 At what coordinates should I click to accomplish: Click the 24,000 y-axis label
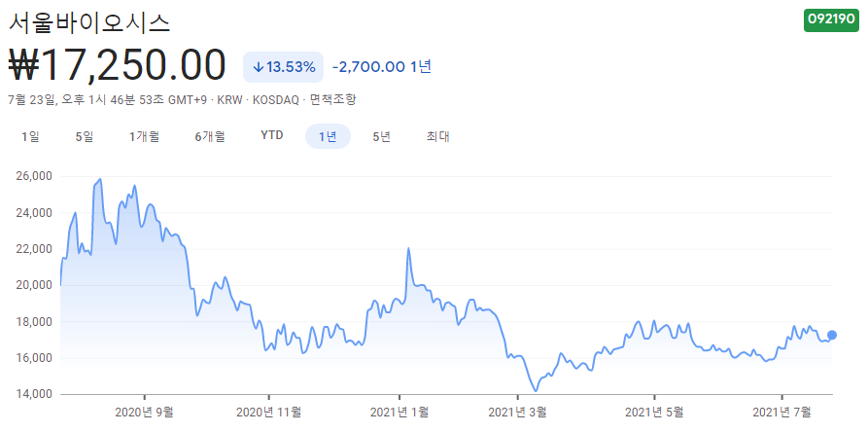point(35,213)
